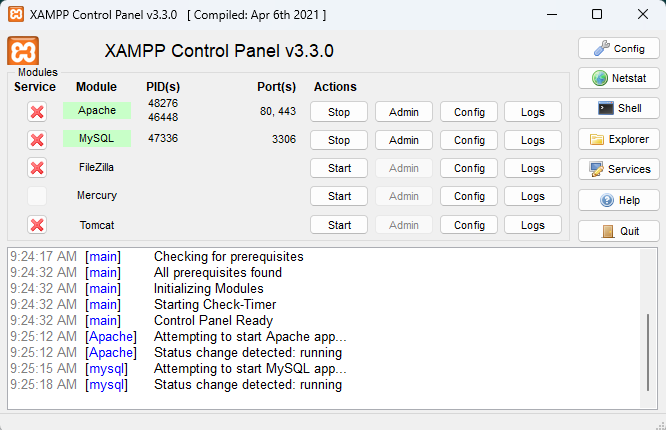Click the XAMPP logo icon in title bar
The image size is (666, 430).
[16, 14]
